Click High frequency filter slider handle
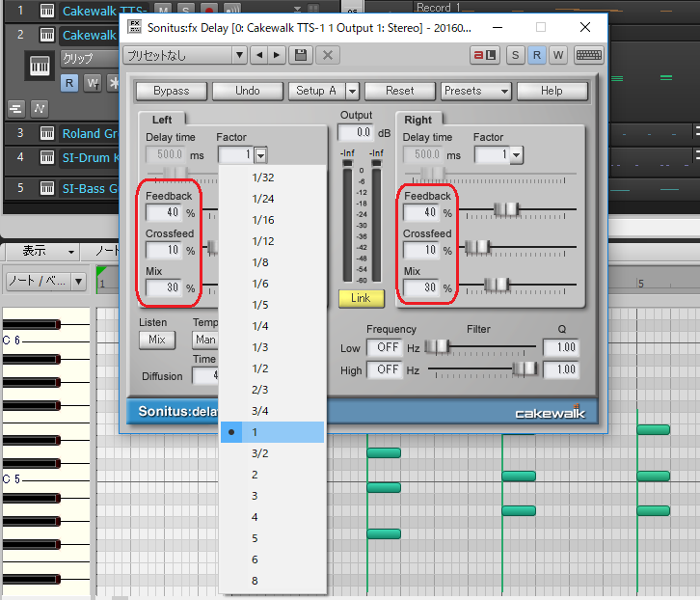 coord(525,368)
